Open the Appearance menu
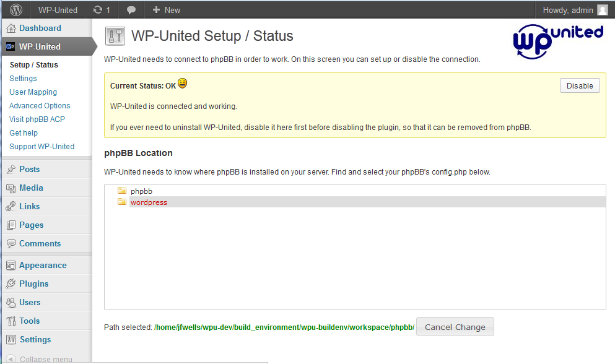This screenshot has height=364, width=615. point(43,266)
